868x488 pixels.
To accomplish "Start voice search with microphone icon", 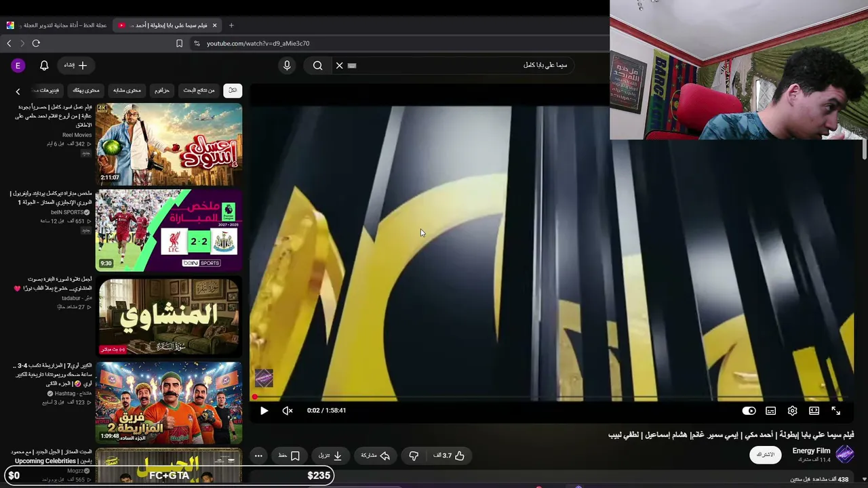I will pyautogui.click(x=287, y=65).
